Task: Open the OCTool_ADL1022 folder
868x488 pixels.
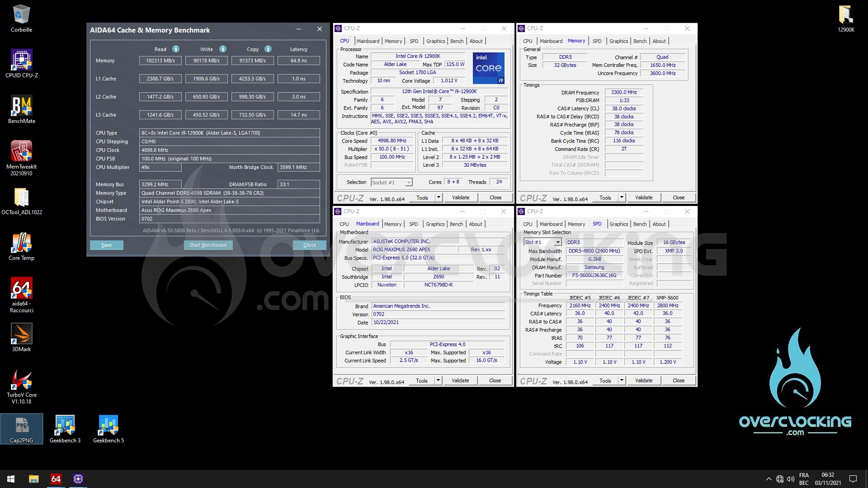Action: [21, 201]
